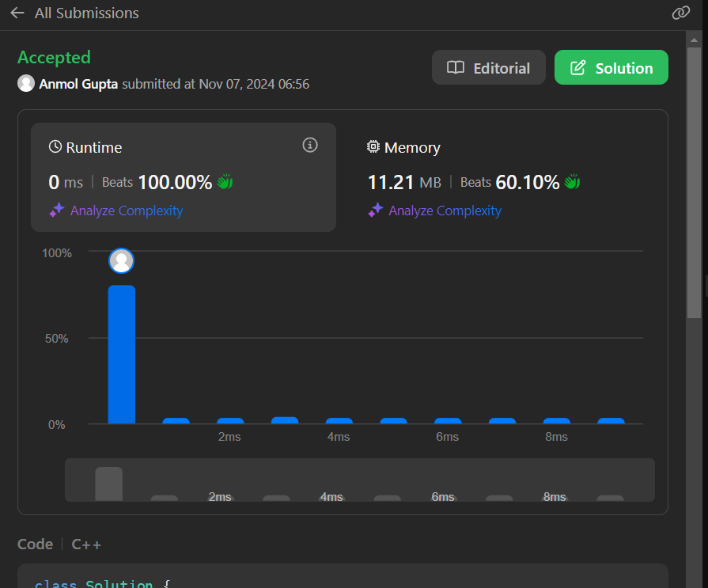Click the 'C++' language label
Viewport: 708px width, 588px height.
pyautogui.click(x=85, y=544)
